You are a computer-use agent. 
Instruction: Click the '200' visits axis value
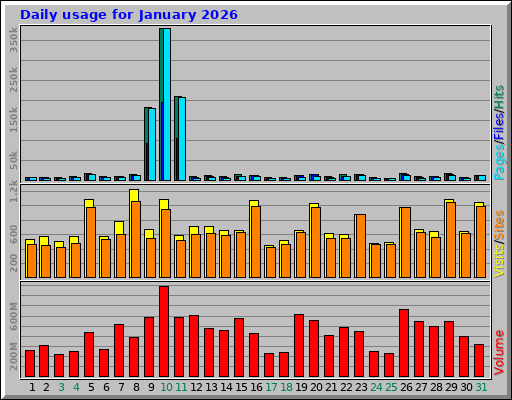pyautogui.click(x=13, y=263)
